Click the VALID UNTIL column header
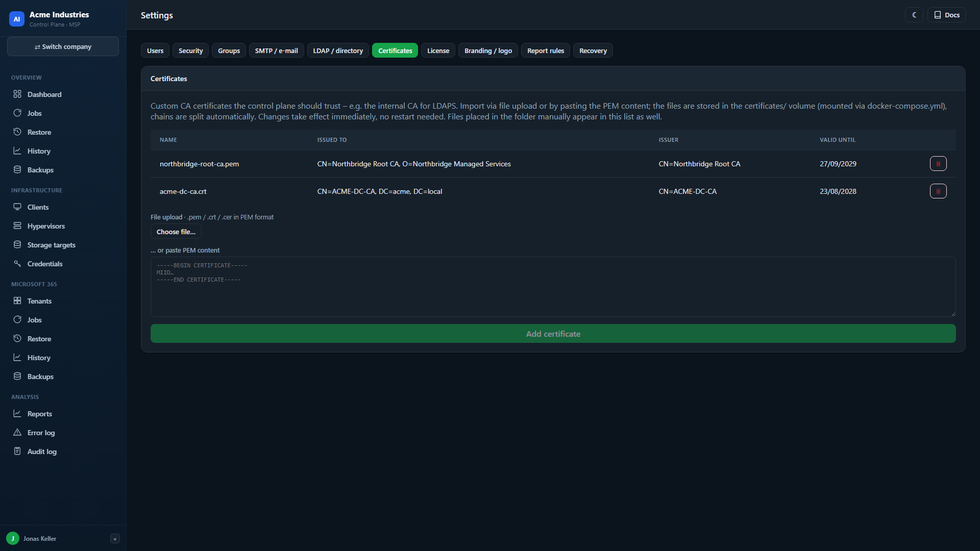Viewport: 980px width, 551px height. pos(838,140)
